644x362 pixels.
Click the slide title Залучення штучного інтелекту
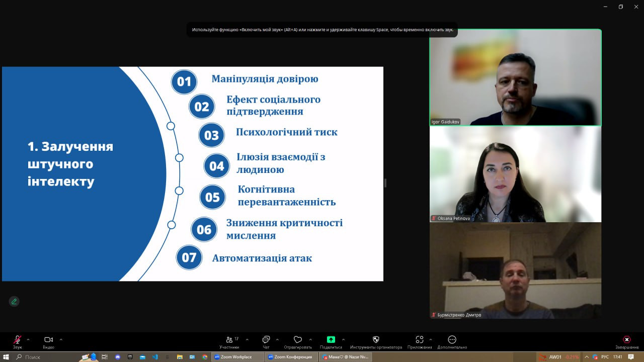pyautogui.click(x=70, y=164)
